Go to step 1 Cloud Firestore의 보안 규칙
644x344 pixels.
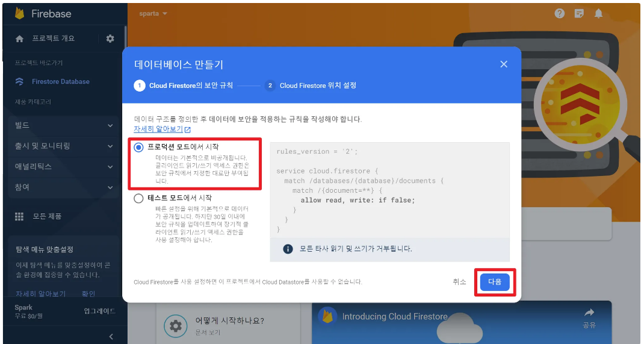click(x=183, y=86)
